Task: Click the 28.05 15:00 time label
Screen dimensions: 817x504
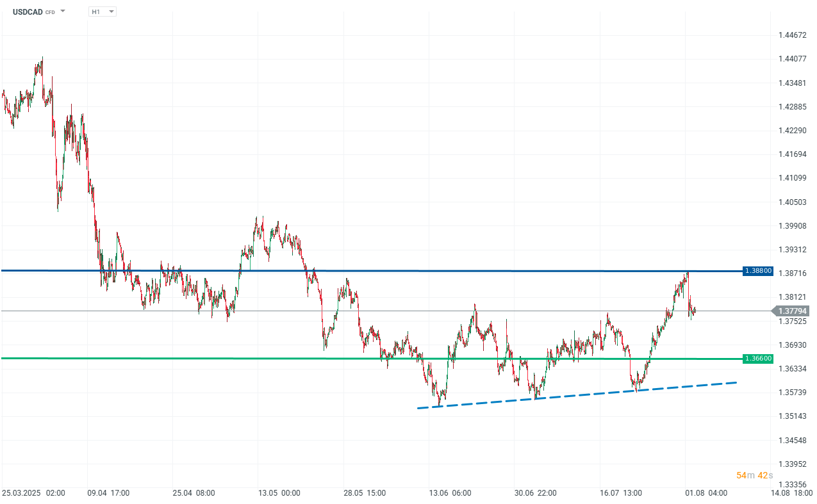Action: 365,494
